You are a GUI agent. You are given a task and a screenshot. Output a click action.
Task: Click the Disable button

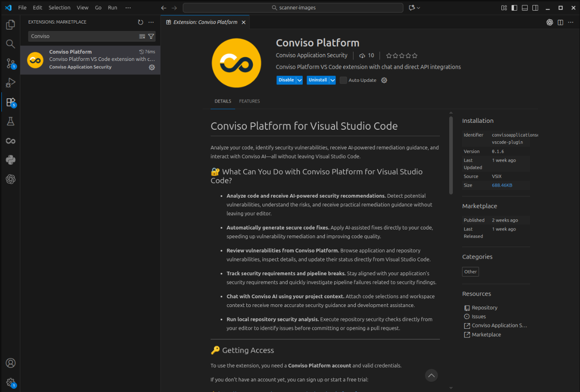pyautogui.click(x=286, y=80)
